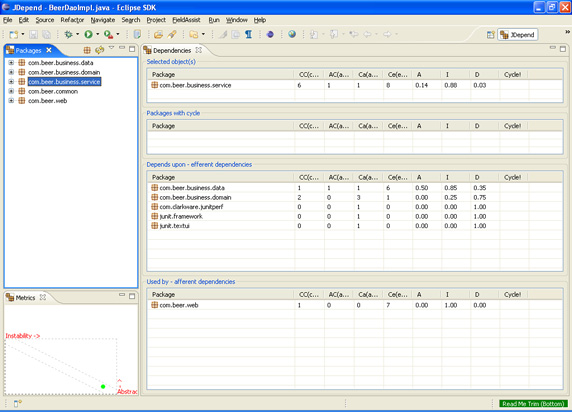Click the globe web browser toolbar icon

292,34
